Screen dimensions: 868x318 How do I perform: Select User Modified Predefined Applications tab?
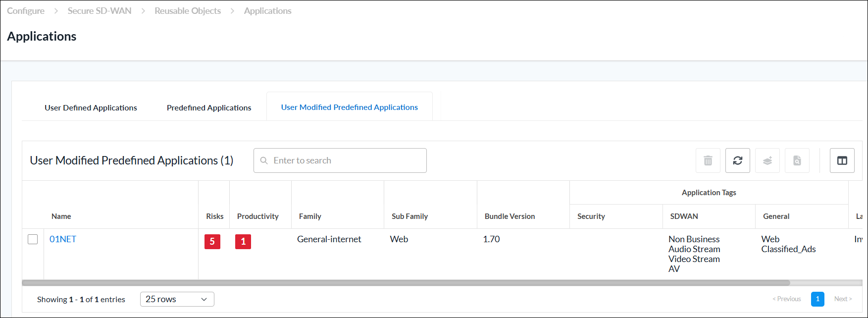350,107
